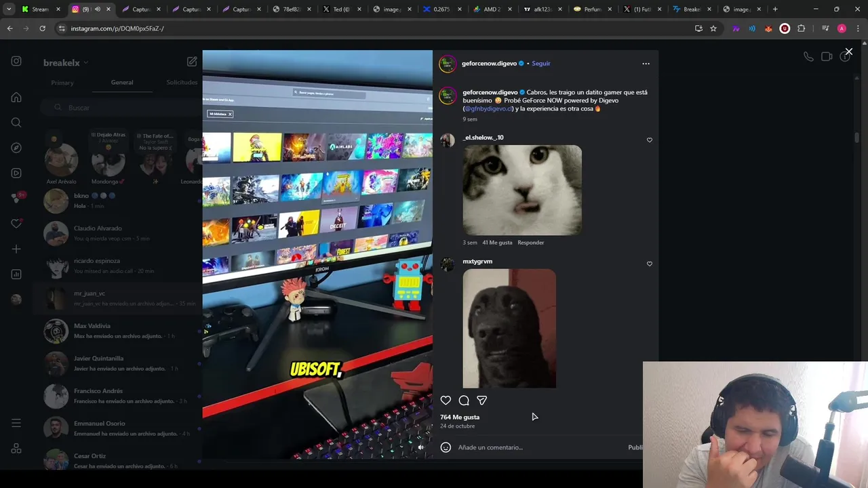This screenshot has height=488, width=868.
Task: Open the Meta apps icon at sidebar bottom
Action: tap(16, 449)
